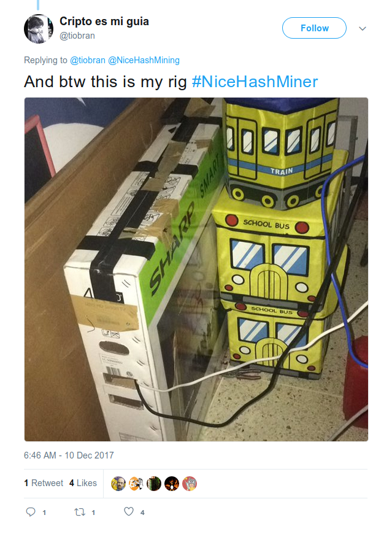392x534 pixels.
Task: Expand the tweet options chevron menu
Action: [x=363, y=29]
